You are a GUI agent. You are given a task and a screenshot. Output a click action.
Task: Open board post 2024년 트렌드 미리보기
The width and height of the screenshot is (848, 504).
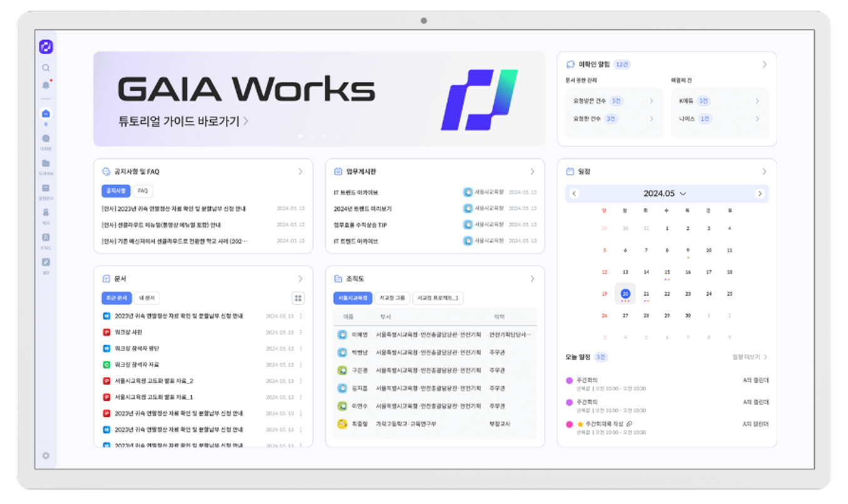(363, 209)
